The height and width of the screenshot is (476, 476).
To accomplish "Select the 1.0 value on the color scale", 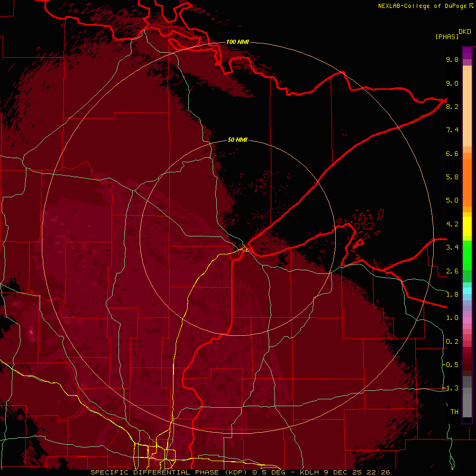I will point(452,318).
